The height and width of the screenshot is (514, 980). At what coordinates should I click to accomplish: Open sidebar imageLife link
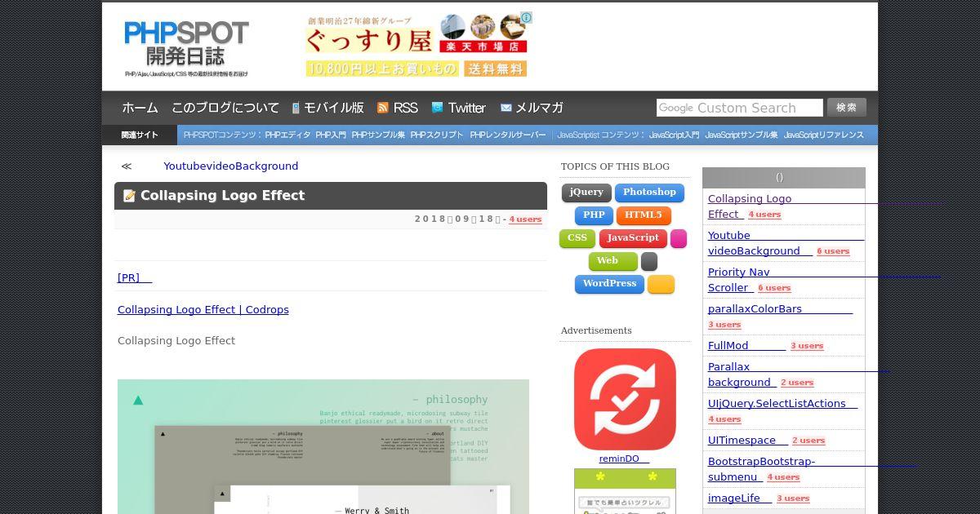coord(733,498)
